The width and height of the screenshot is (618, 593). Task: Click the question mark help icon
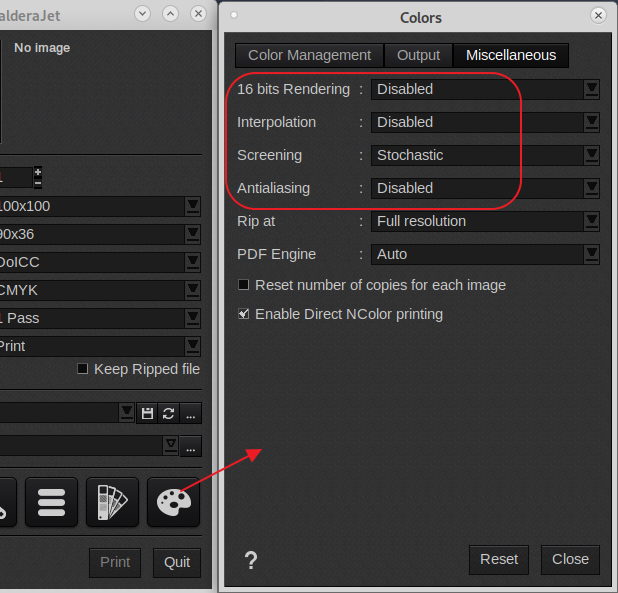coord(251,561)
